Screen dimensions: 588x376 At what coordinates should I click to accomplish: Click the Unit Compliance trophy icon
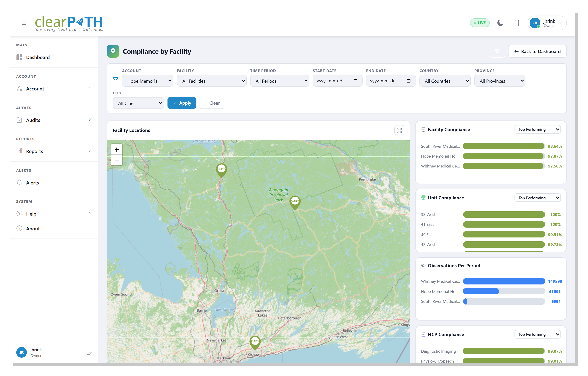[423, 198]
